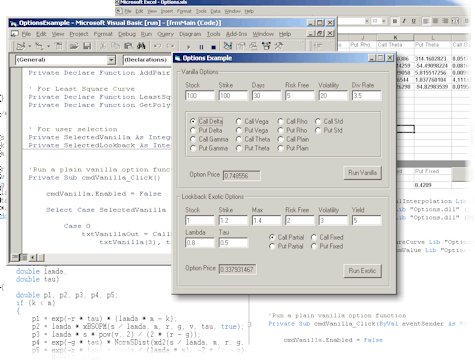Viewport: 475px width, 361px height.
Task: Open the Data menu in Excel
Action: pyautogui.click(x=215, y=11)
